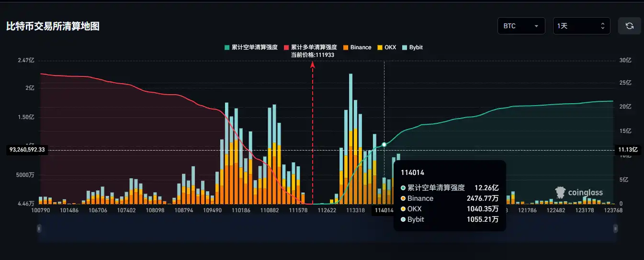Click the up-down arrows in 1天 selector
The height and width of the screenshot is (260, 644).
click(602, 26)
